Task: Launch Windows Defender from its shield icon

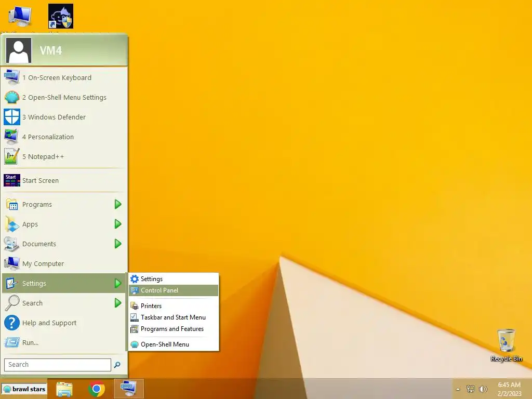Action: [11, 117]
